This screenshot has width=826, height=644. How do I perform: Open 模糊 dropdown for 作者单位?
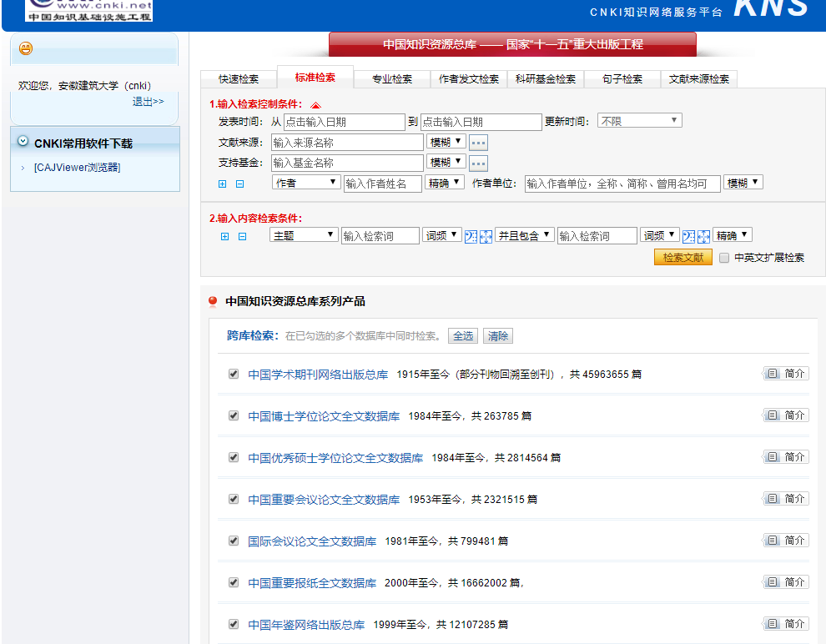743,182
